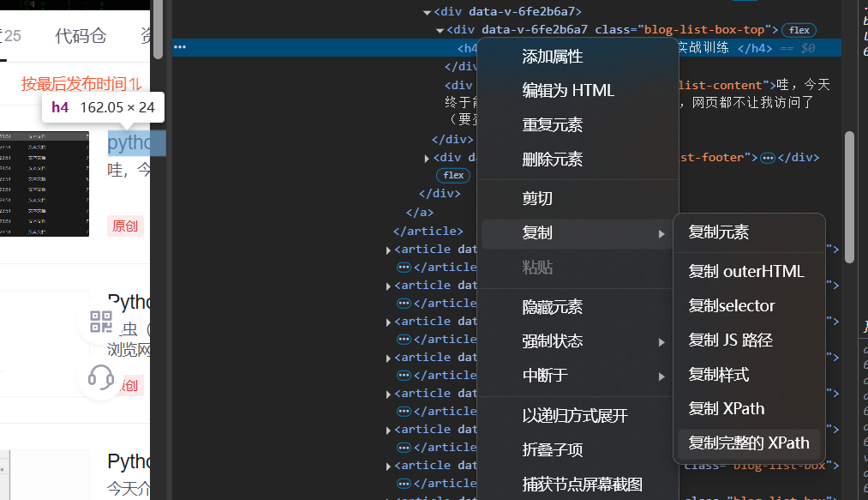Screen dimensions: 868x500
Task: Click the 原创 tag on first post
Action: [x=125, y=226]
